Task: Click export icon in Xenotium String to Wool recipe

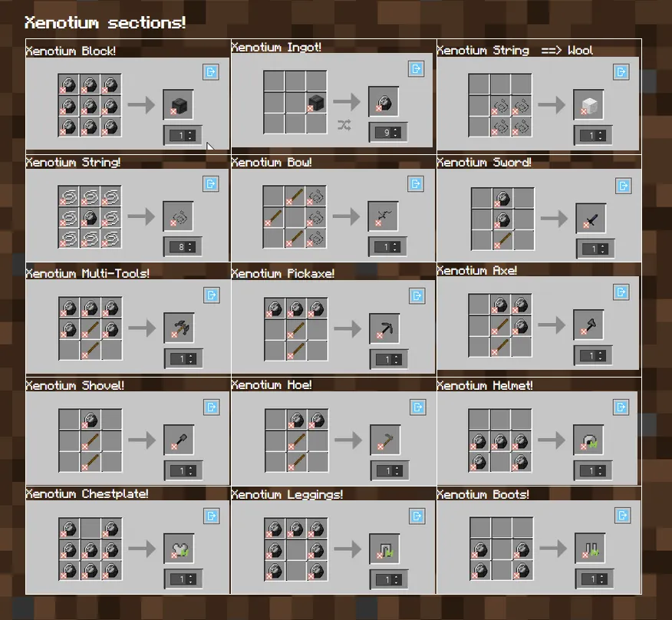Action: pos(621,71)
